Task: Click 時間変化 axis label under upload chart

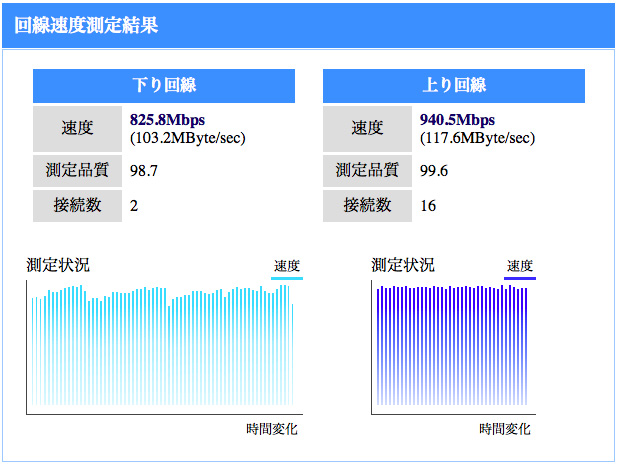Action: coord(505,429)
